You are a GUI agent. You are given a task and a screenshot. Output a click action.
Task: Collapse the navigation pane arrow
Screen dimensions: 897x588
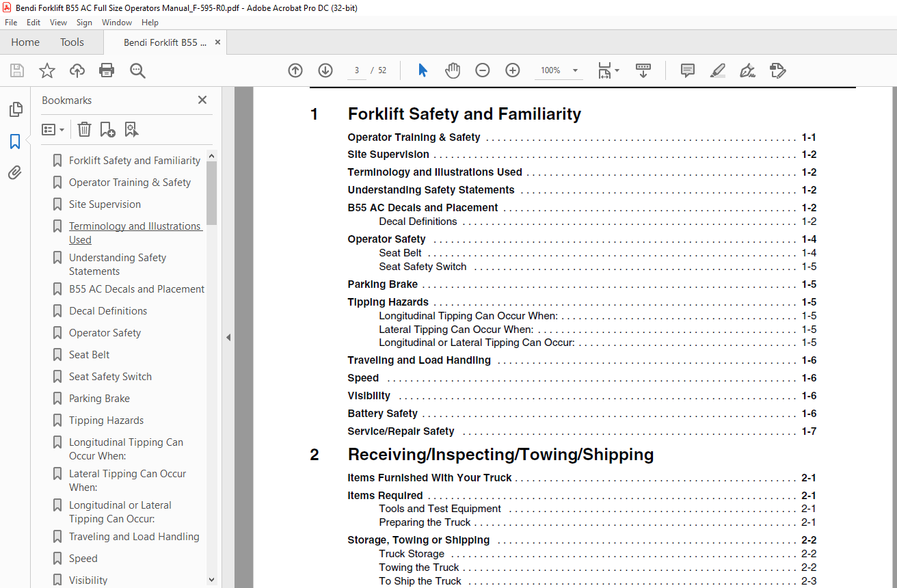click(x=228, y=337)
